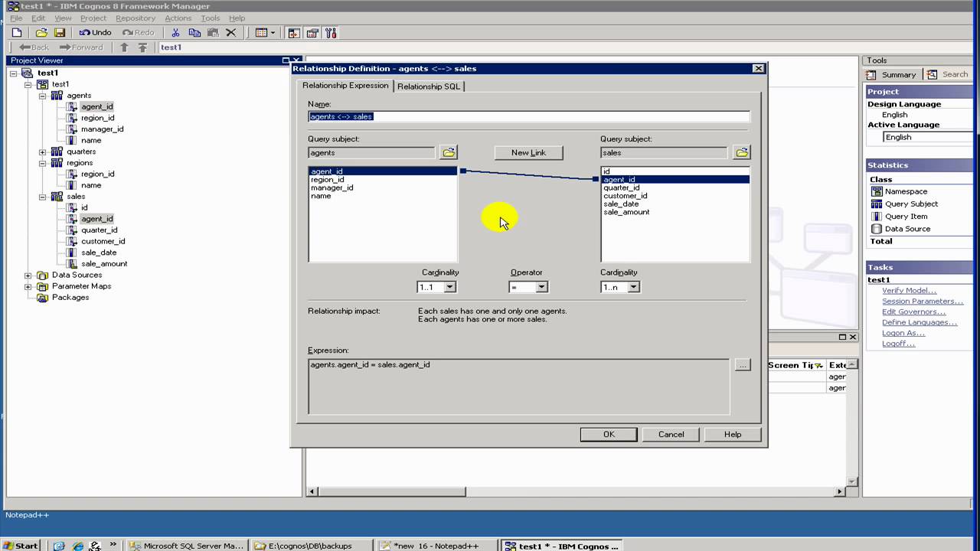This screenshot has height=551, width=980.
Task: Open the right Cardinality 1..n dropdown
Action: pos(633,287)
